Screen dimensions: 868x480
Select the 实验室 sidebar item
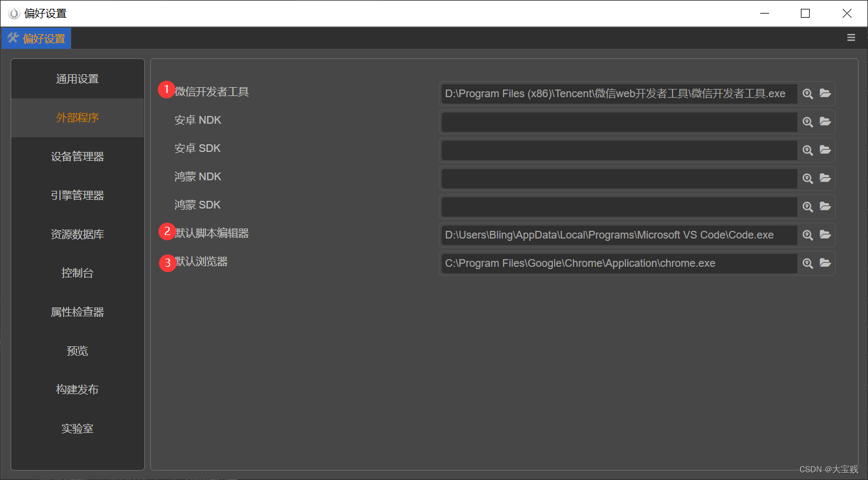[x=77, y=429]
